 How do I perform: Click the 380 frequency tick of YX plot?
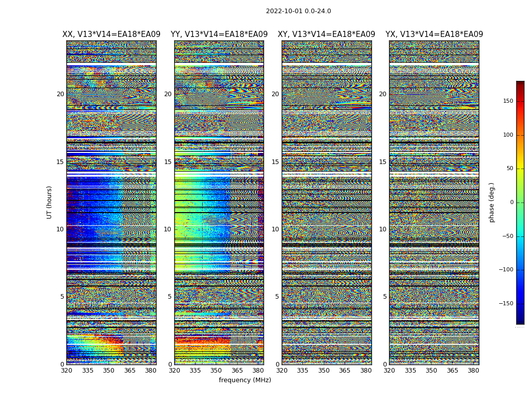(x=473, y=371)
